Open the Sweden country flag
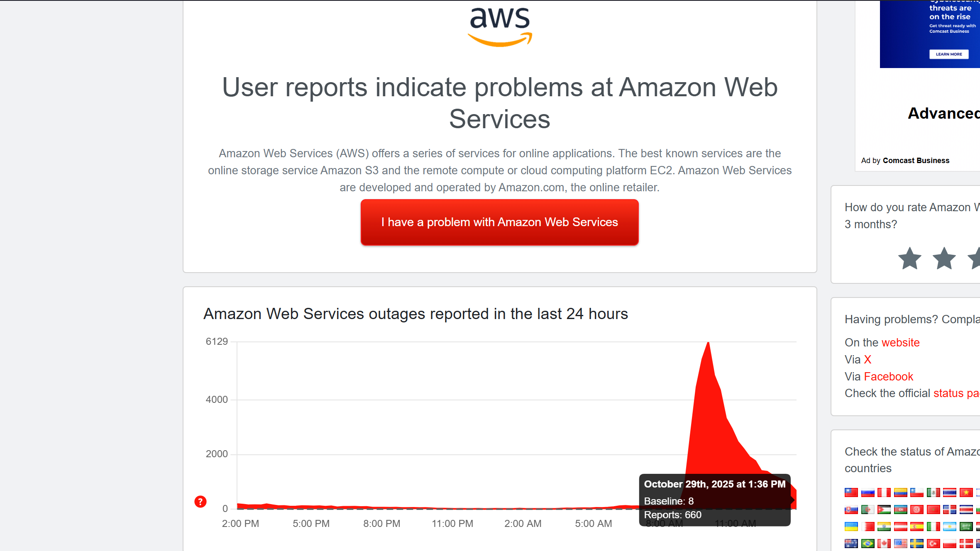 [x=916, y=544]
